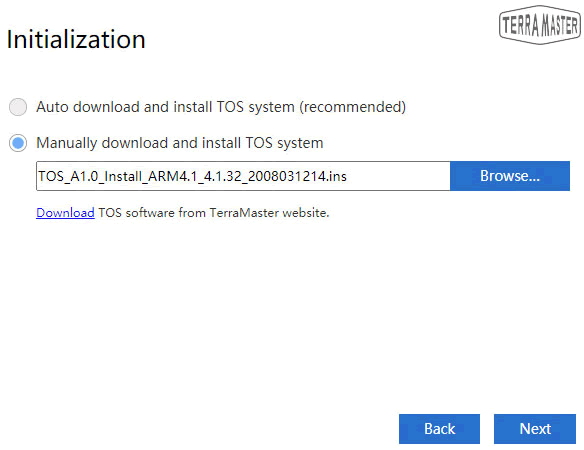Click the Initialization page heading
Image resolution: width=584 pixels, height=450 pixels.
(x=76, y=39)
